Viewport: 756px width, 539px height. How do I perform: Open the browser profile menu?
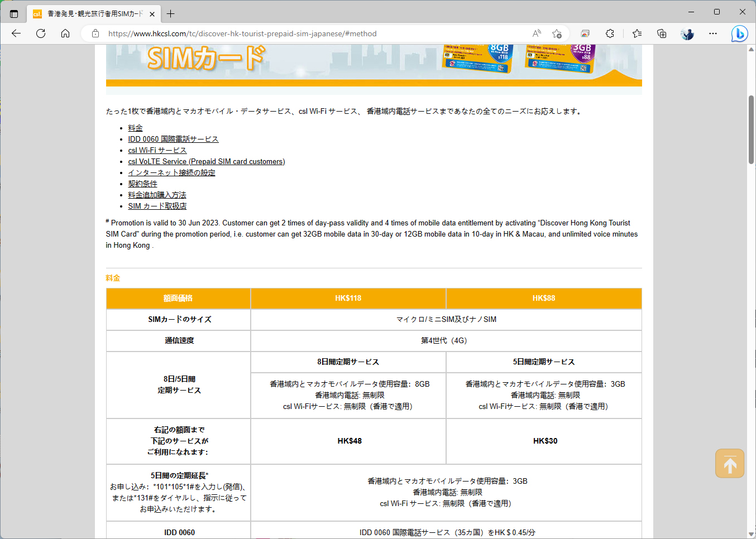point(687,33)
